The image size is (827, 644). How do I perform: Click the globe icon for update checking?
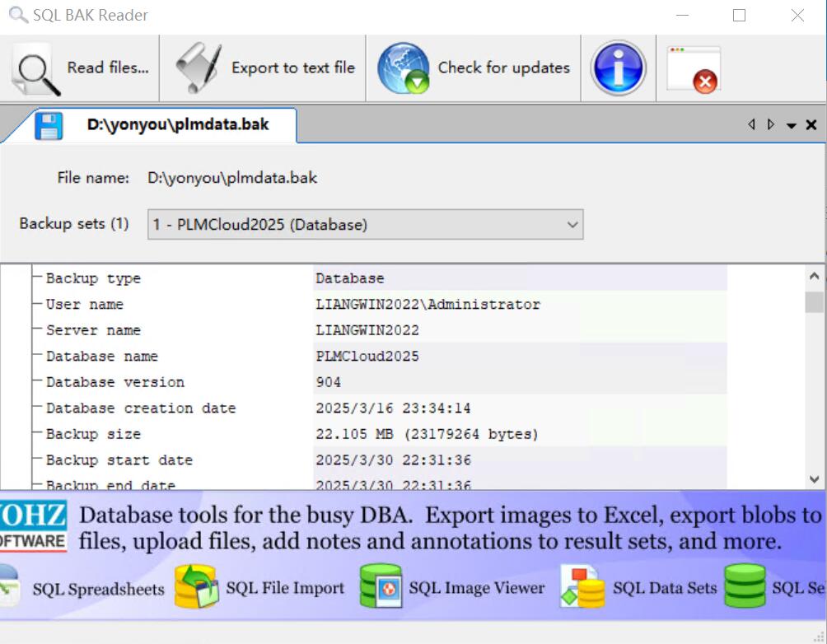(404, 68)
